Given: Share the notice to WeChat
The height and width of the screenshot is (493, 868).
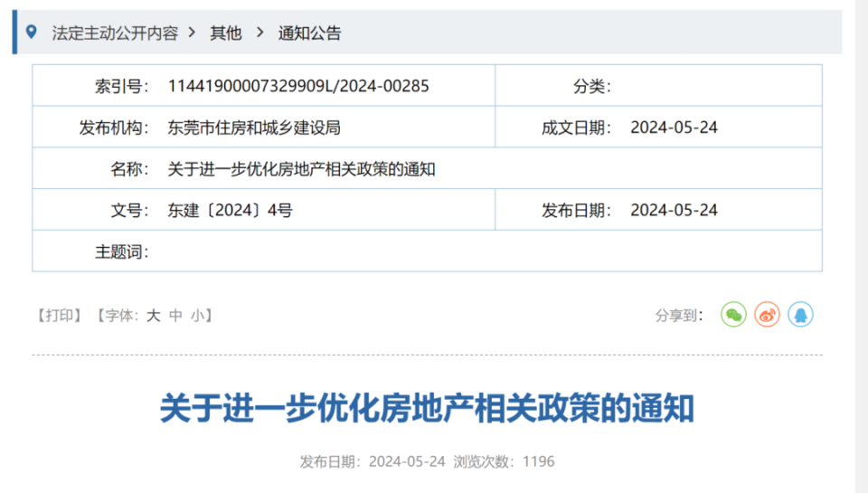Looking at the screenshot, I should click(x=733, y=315).
